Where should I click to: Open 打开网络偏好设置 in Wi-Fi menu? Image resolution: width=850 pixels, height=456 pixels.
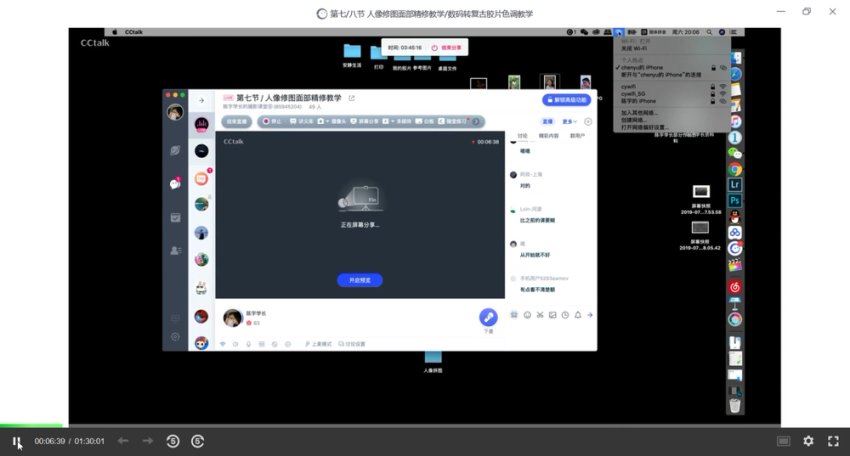643,127
